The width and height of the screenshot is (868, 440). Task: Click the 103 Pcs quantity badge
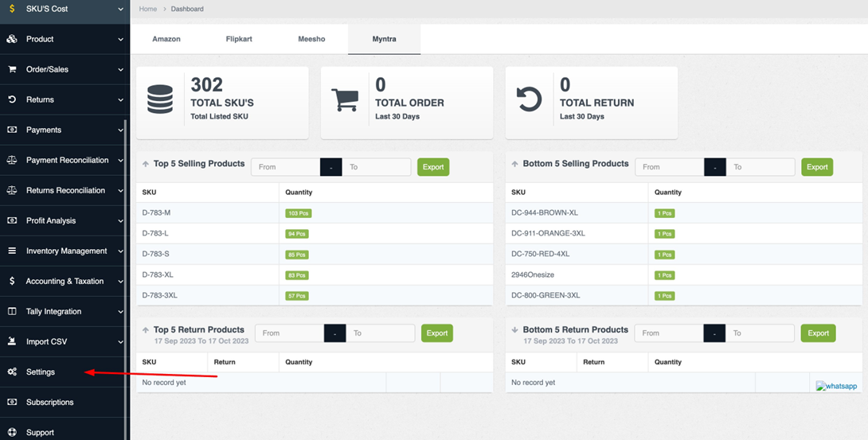point(297,212)
